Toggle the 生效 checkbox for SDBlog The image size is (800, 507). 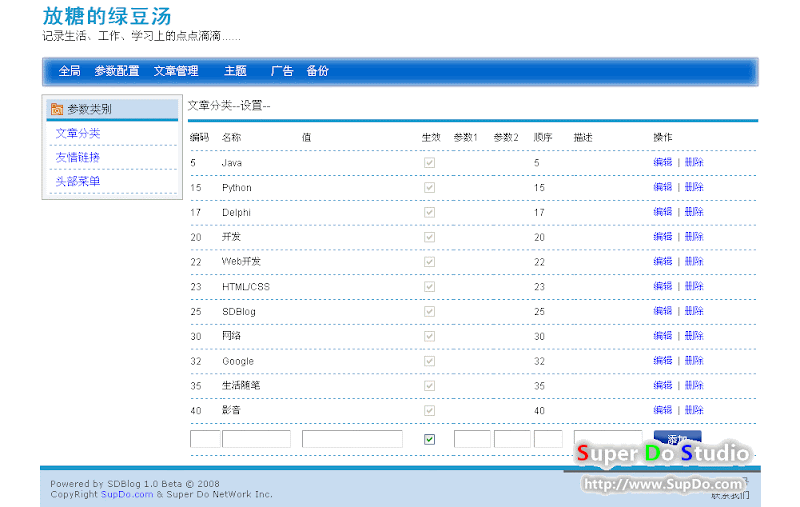(430, 311)
